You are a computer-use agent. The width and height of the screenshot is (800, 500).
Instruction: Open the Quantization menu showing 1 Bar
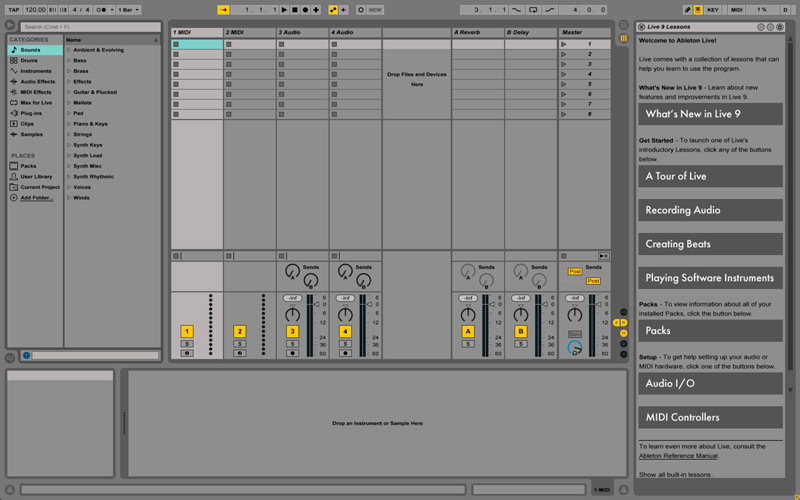(129, 10)
